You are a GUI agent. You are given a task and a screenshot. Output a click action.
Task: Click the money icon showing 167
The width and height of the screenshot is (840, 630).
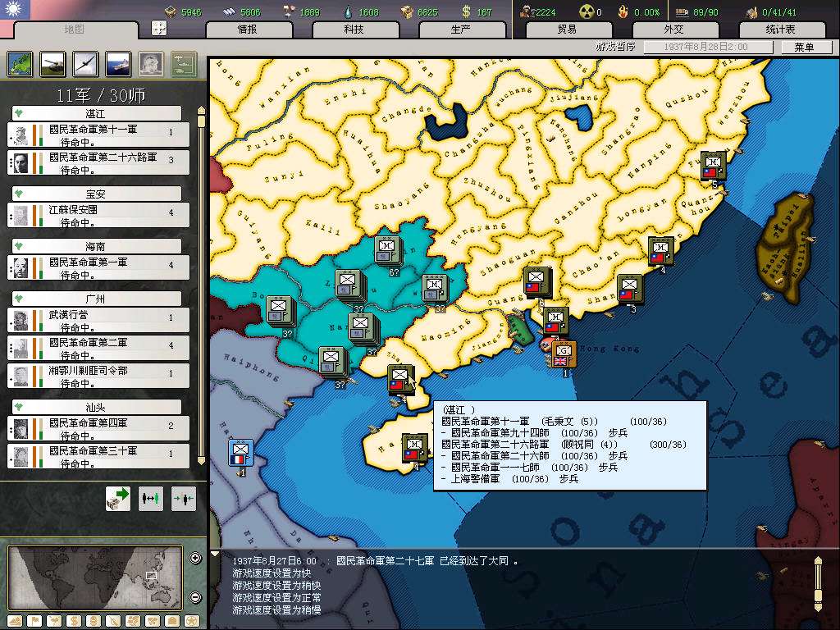pyautogui.click(x=466, y=11)
